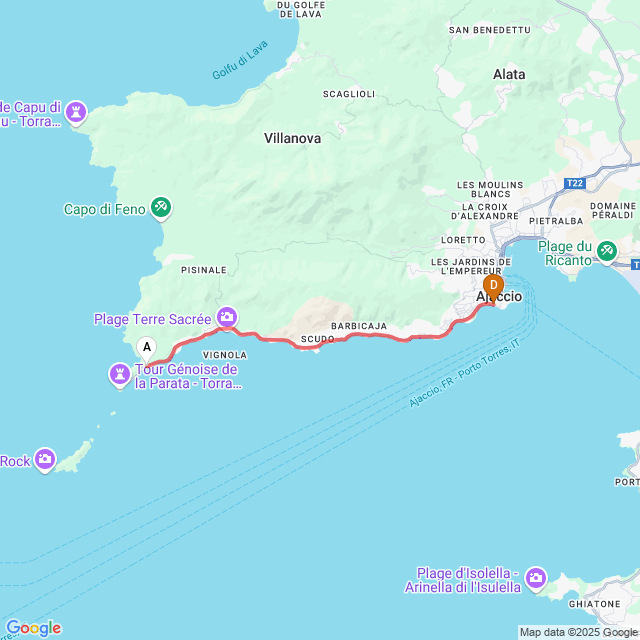Open the Plage du Ricanto beach marker
The width and height of the screenshot is (640, 640).
607,251
